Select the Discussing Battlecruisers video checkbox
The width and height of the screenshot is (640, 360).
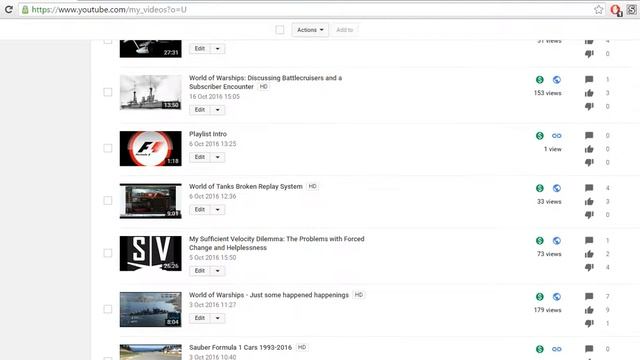click(108, 92)
